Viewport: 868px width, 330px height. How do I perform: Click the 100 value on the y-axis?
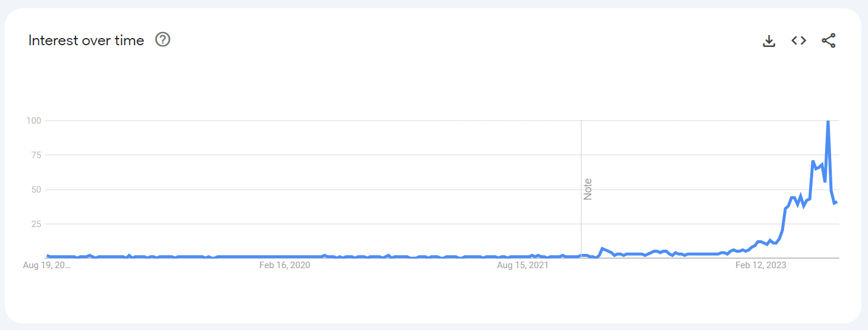(x=33, y=121)
